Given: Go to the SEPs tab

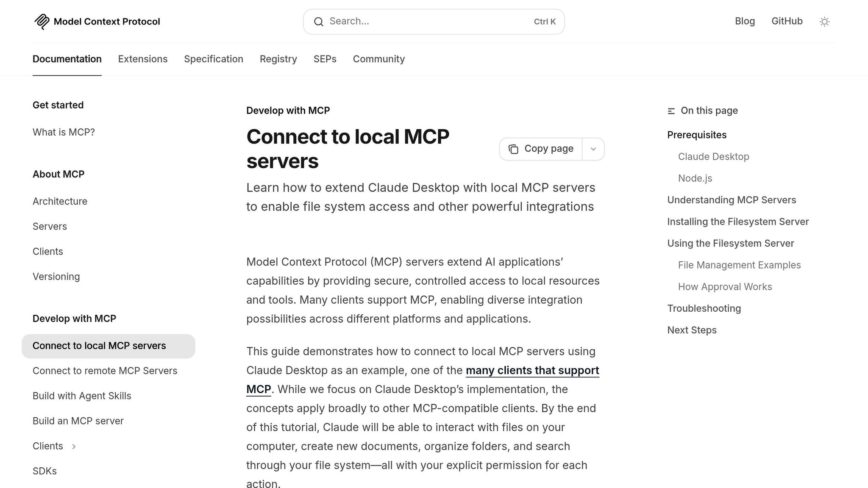Looking at the screenshot, I should tap(325, 59).
